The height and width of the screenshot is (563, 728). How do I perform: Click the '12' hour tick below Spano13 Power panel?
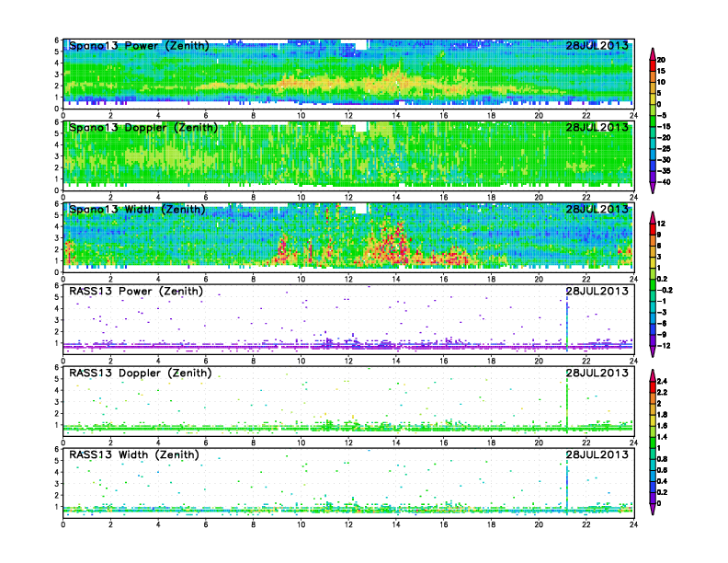click(x=348, y=116)
